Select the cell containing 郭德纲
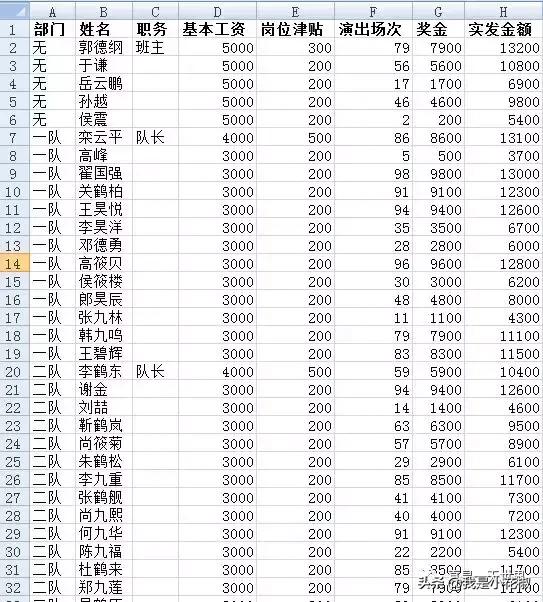The image size is (543, 602). click(104, 48)
